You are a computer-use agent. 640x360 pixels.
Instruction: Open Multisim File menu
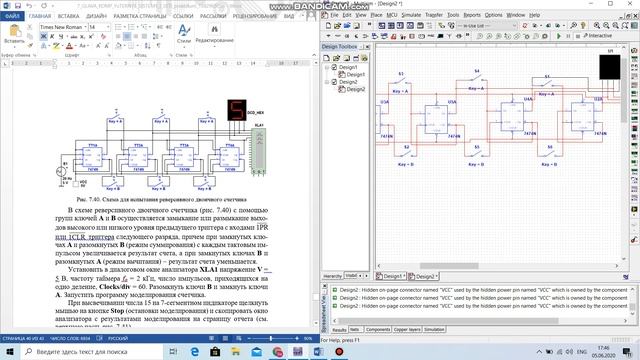[334, 15]
